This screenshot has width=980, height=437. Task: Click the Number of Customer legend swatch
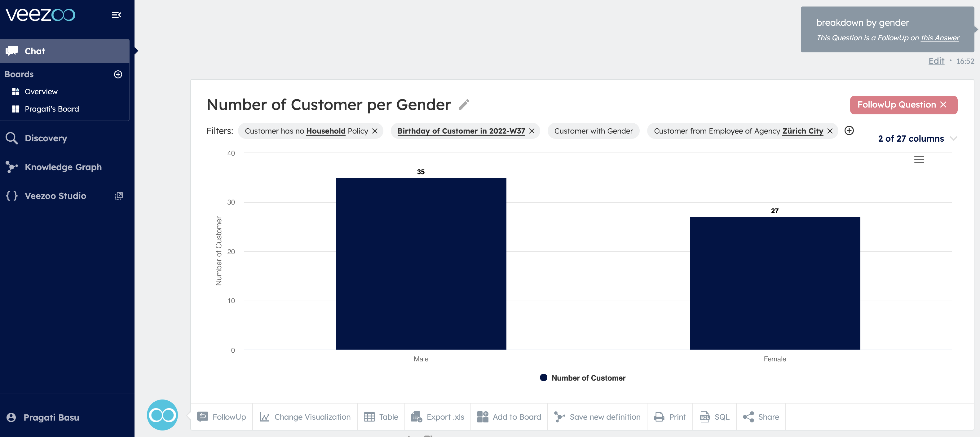coord(543,378)
